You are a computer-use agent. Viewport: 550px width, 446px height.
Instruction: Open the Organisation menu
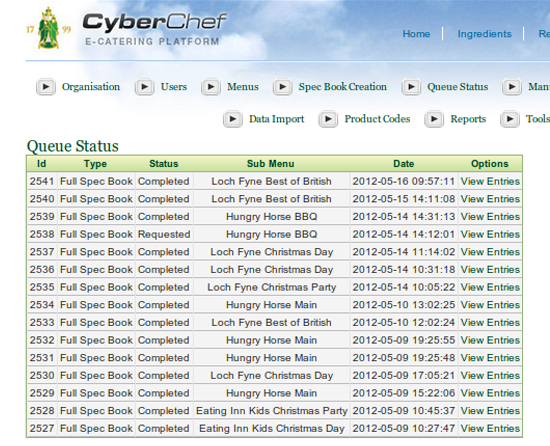91,87
